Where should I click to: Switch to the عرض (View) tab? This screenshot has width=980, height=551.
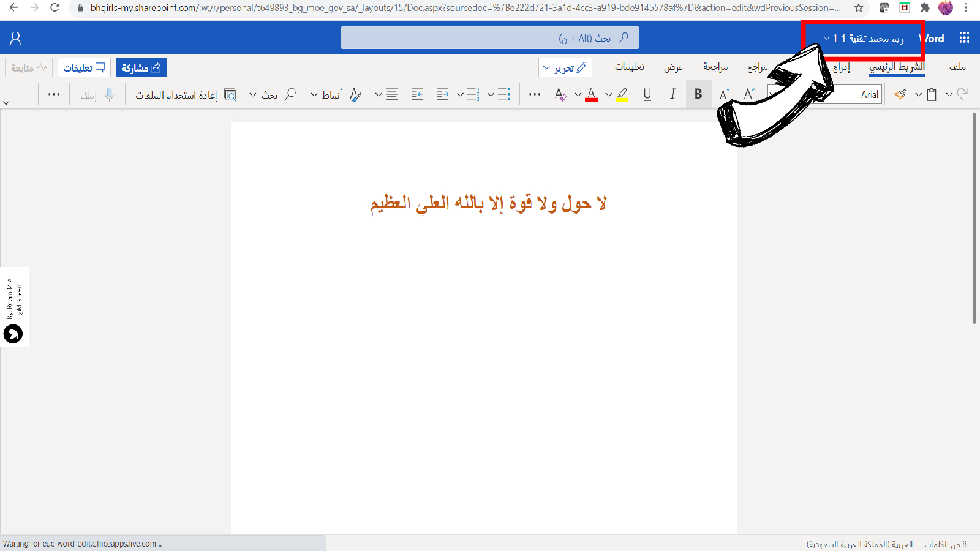673,67
